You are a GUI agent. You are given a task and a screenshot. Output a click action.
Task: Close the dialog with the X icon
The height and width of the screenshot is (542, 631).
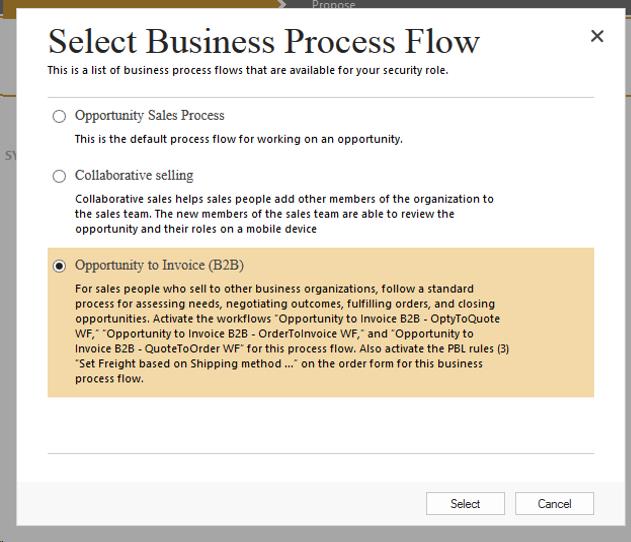click(x=597, y=36)
